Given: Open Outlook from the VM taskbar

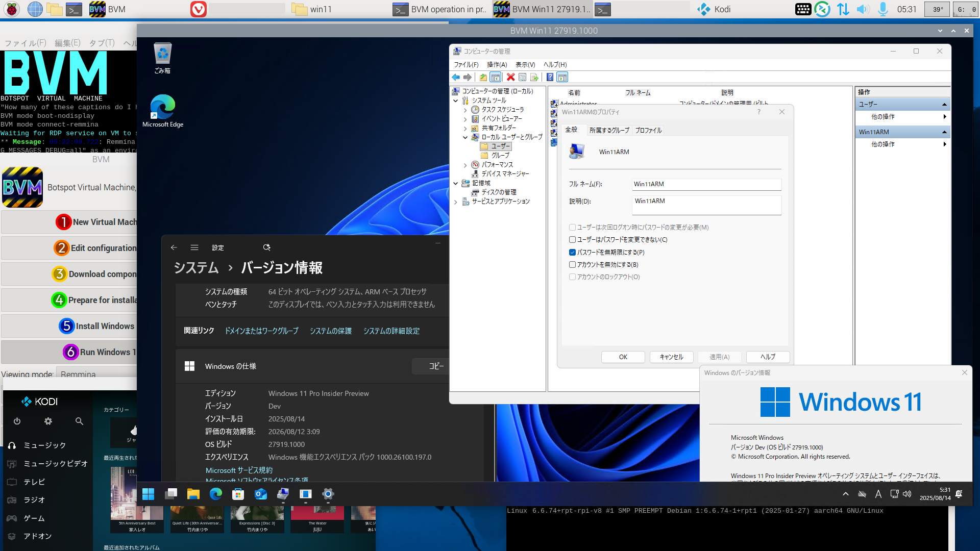Looking at the screenshot, I should tap(260, 494).
